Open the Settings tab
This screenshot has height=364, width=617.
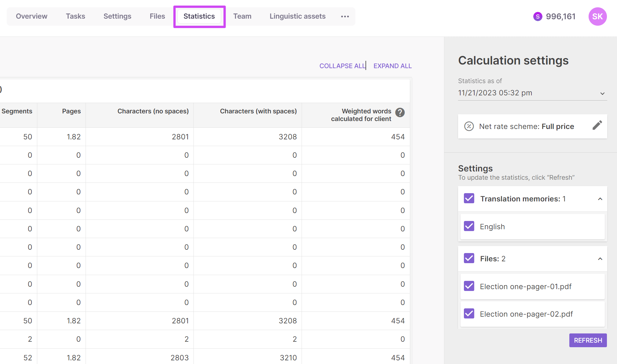pos(117,16)
